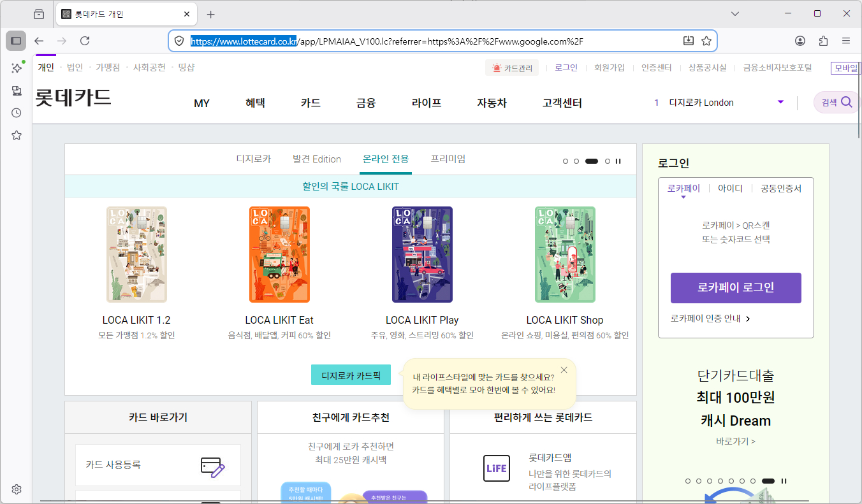Open a new browser tab
The image size is (862, 504).
(x=211, y=14)
